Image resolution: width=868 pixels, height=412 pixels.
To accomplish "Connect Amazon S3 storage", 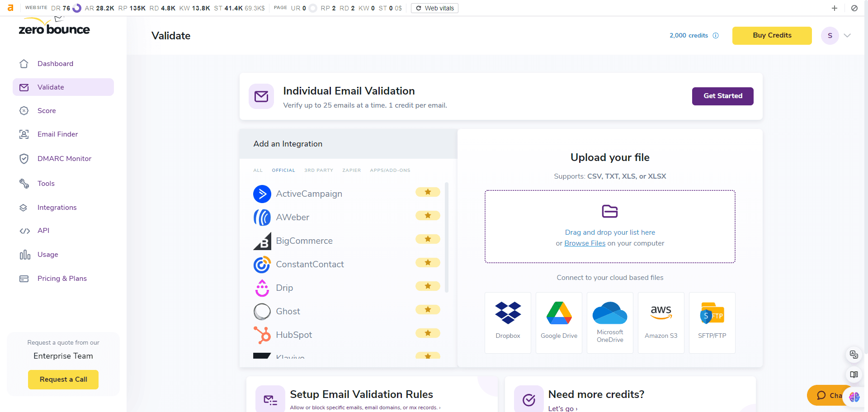I will [x=661, y=322].
